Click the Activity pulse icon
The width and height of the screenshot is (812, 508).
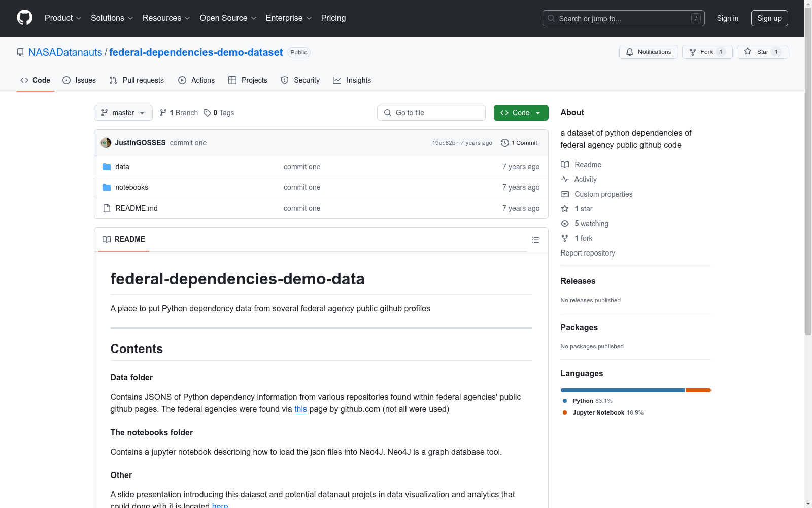point(565,179)
